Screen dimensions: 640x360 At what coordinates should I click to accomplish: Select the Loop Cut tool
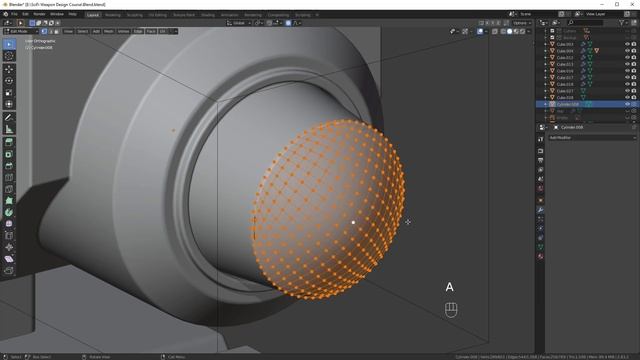pyautogui.click(x=9, y=178)
